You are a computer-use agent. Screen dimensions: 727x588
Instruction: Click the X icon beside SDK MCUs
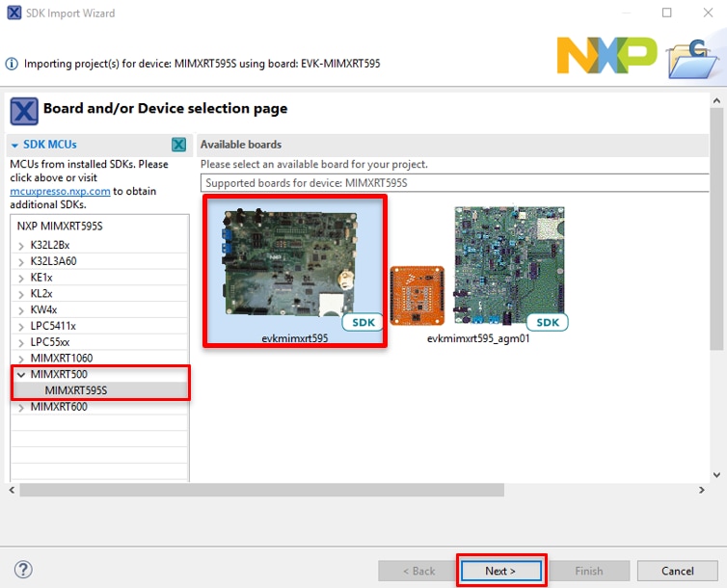click(x=178, y=145)
